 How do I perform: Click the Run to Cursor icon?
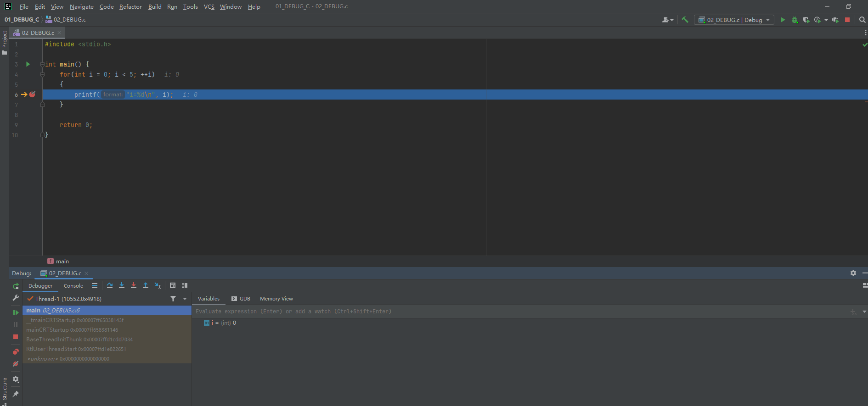point(158,285)
